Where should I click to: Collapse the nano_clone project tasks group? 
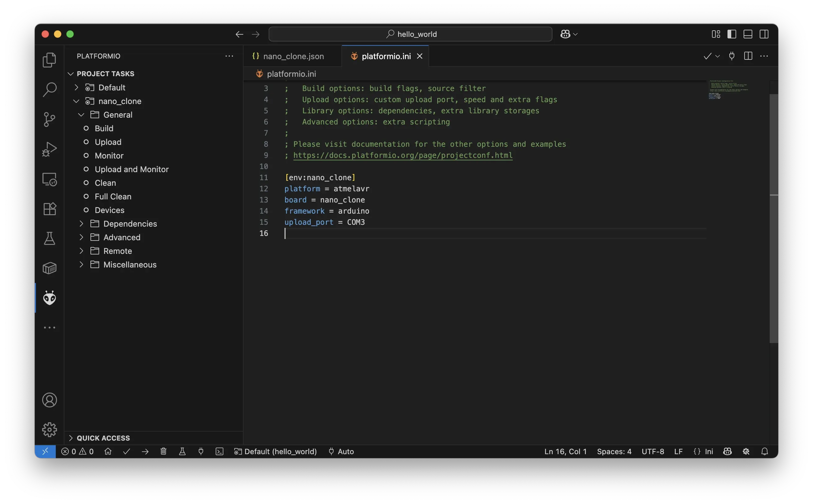[76, 101]
